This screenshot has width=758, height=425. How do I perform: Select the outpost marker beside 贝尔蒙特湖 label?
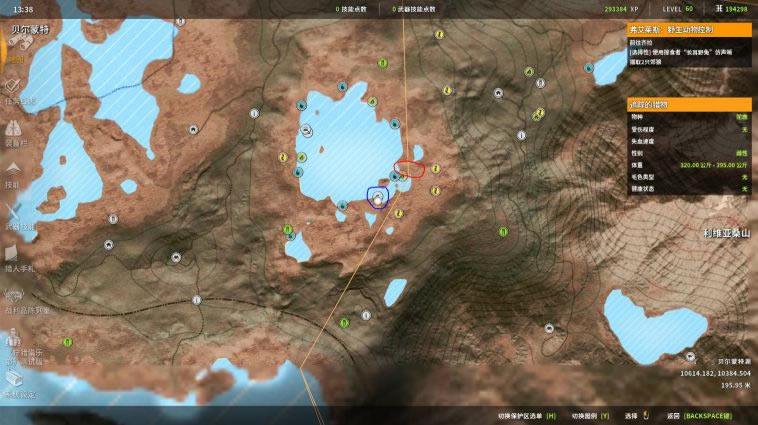point(691,353)
